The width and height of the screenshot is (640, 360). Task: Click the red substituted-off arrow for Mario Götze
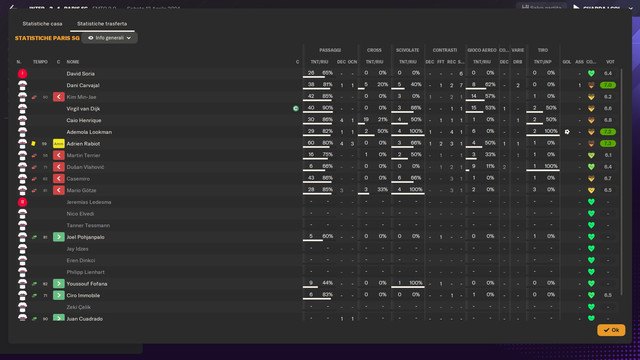click(59, 190)
